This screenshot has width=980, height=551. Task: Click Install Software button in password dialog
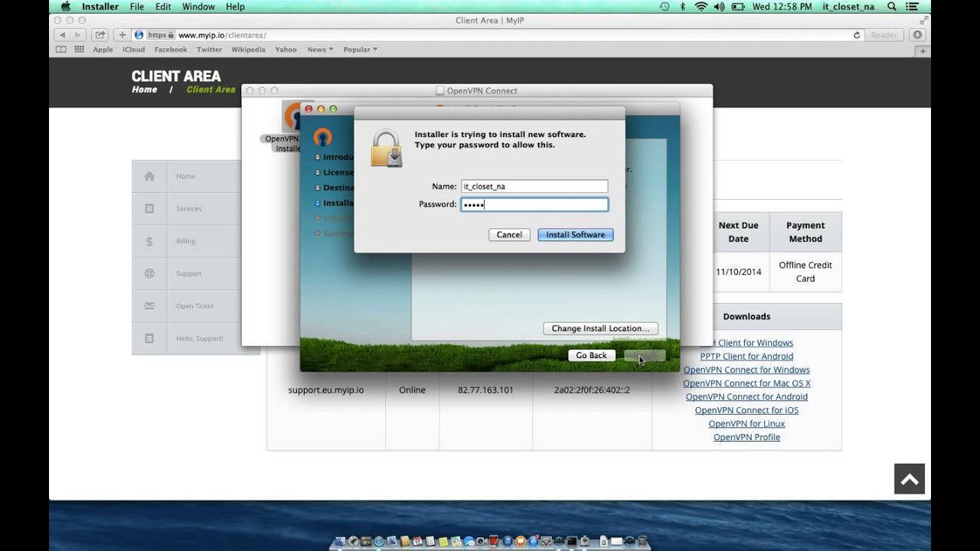point(576,235)
